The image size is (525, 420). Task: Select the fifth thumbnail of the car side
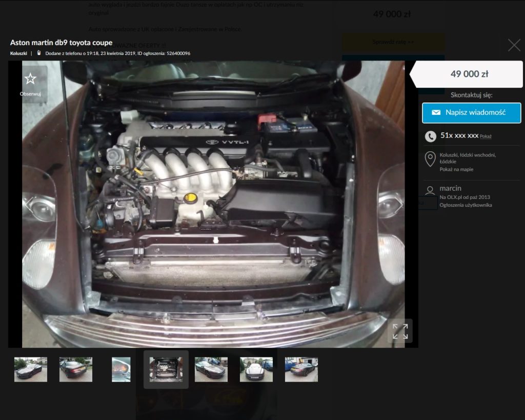pos(211,369)
